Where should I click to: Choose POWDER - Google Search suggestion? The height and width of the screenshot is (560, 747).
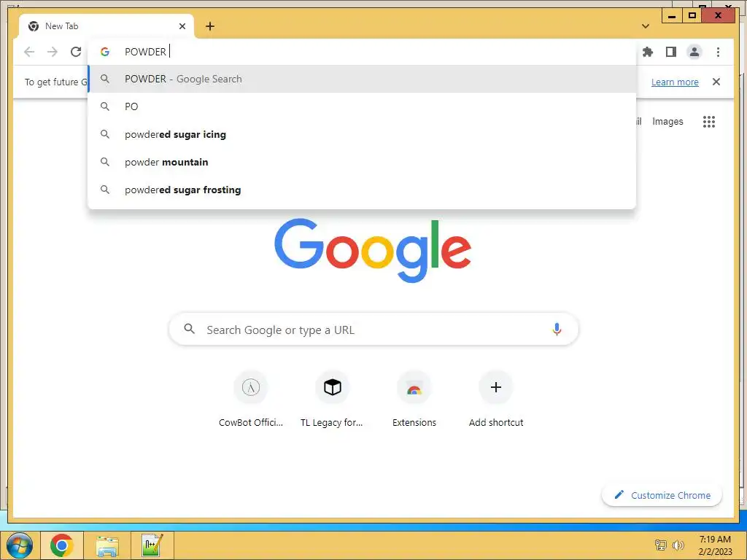362,79
